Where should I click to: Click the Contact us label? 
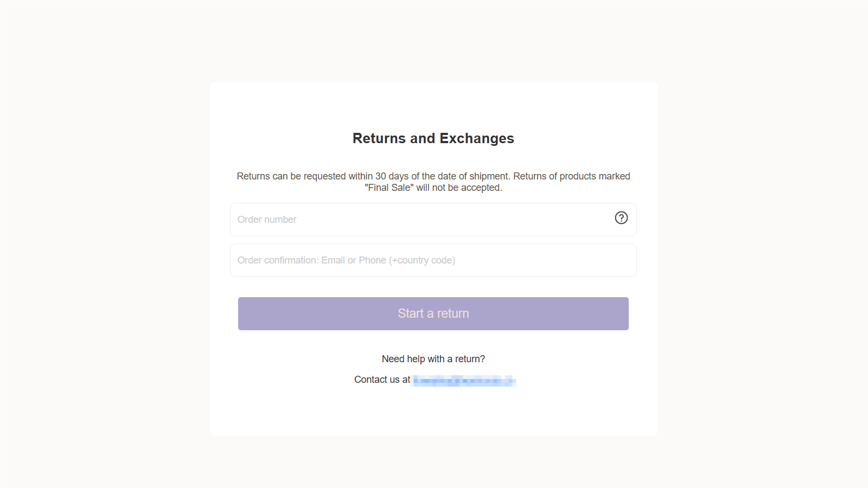[x=381, y=379]
